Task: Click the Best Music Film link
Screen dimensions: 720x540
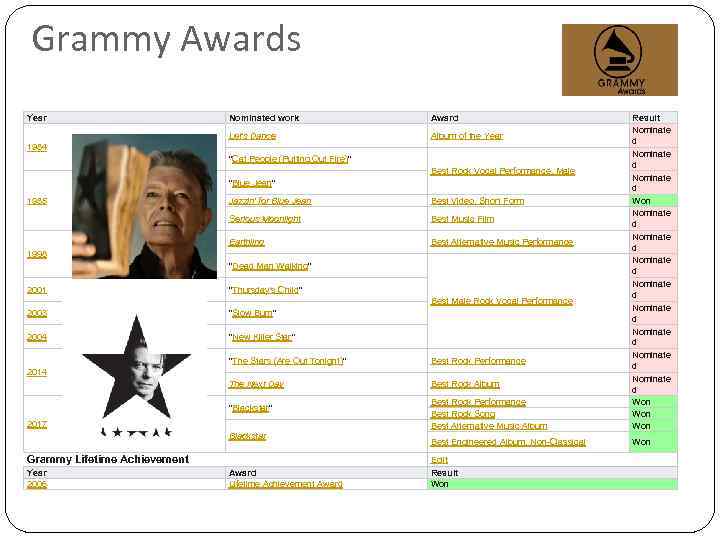Action: click(462, 219)
